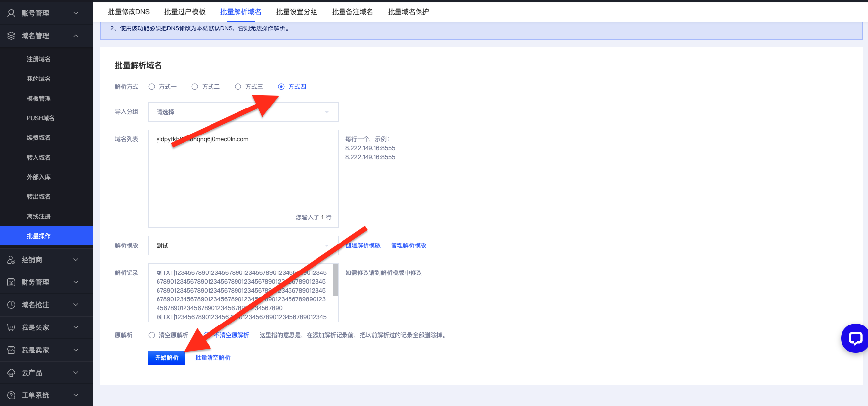
Task: Choose the 清空原解析 radio option
Action: click(152, 335)
